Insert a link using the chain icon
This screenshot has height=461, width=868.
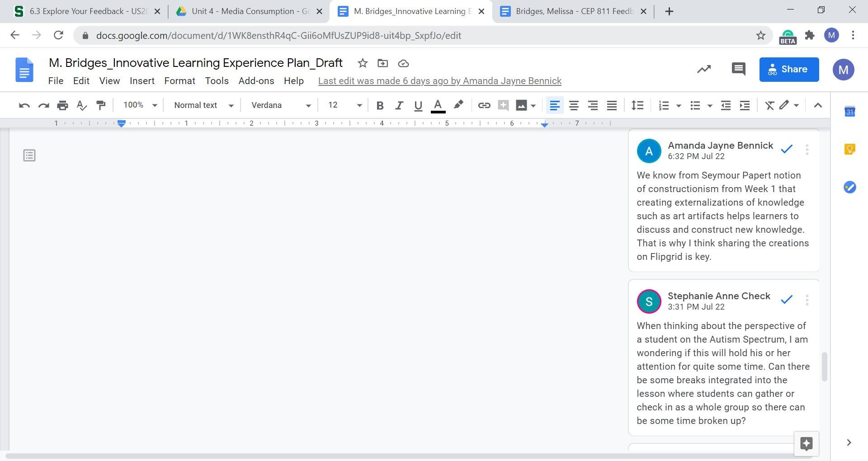(484, 105)
